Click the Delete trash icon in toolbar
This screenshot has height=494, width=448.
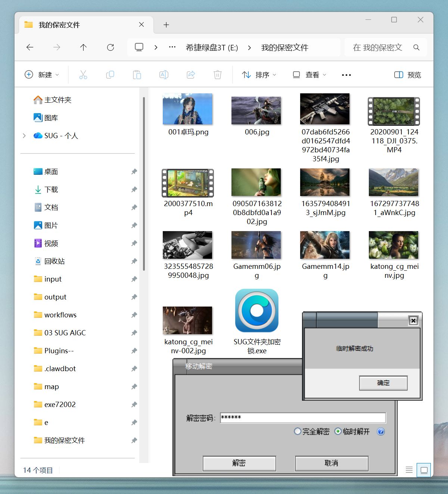point(217,75)
